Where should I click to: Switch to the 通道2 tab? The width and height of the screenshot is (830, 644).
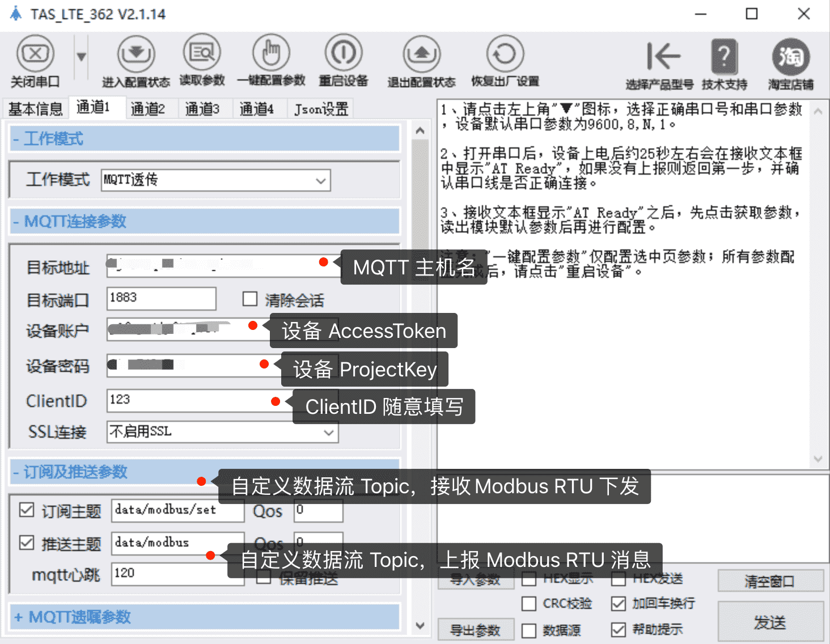[x=149, y=108]
